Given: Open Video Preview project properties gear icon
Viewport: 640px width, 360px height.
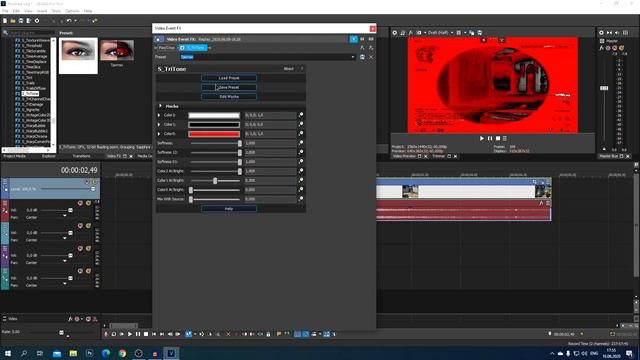Looking at the screenshot, I should tap(394, 33).
